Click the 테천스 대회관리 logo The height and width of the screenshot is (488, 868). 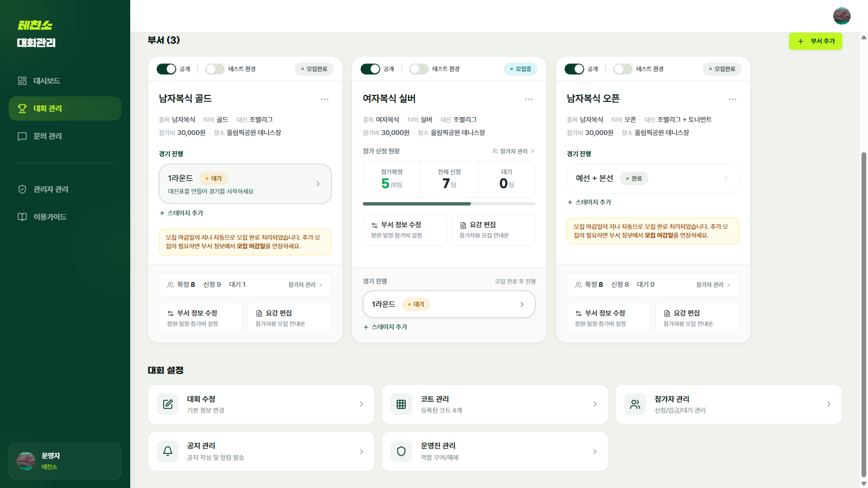pos(36,34)
